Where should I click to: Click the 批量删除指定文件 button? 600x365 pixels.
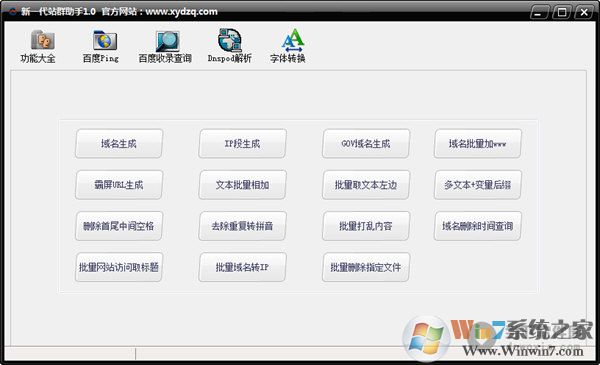(366, 267)
